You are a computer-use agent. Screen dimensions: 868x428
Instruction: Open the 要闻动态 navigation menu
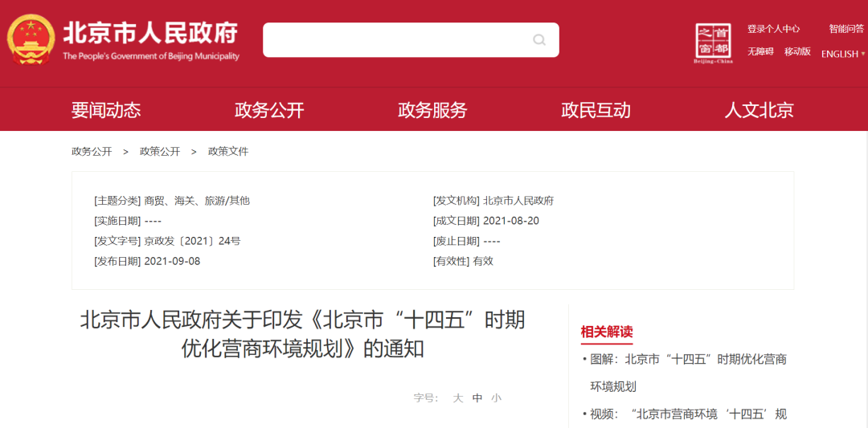tap(106, 110)
